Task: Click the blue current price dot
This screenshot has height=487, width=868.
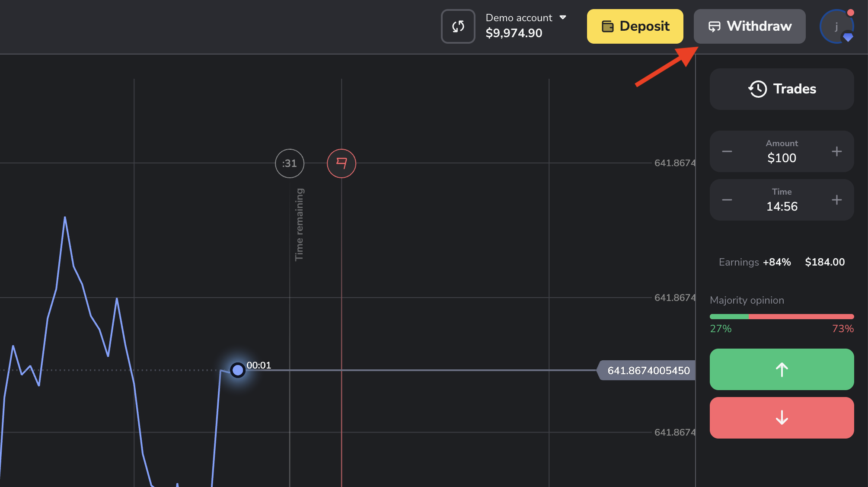Action: pyautogui.click(x=238, y=370)
